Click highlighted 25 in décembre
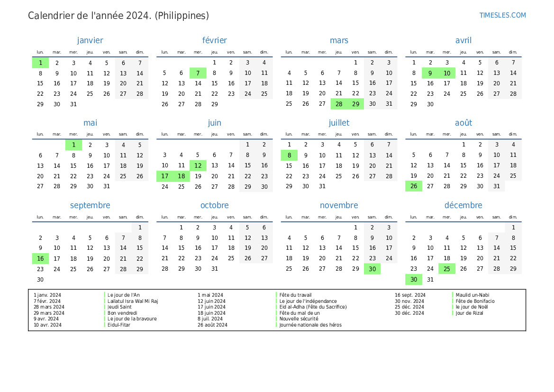The height and width of the screenshot is (392, 554). coord(447,269)
